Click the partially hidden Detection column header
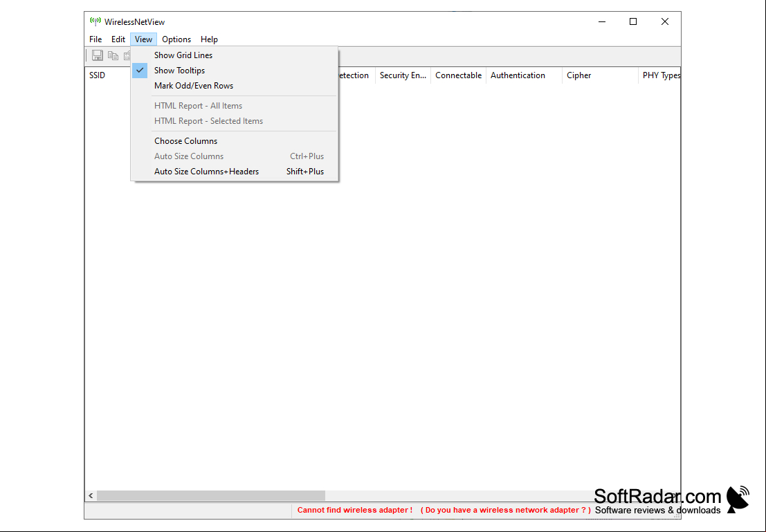This screenshot has width=766, height=532. point(356,75)
